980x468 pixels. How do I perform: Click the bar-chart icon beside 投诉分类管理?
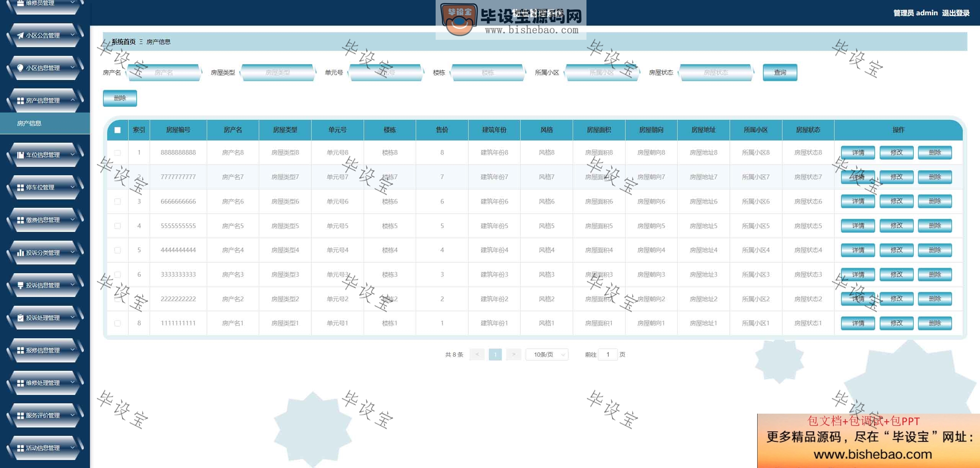tap(20, 253)
